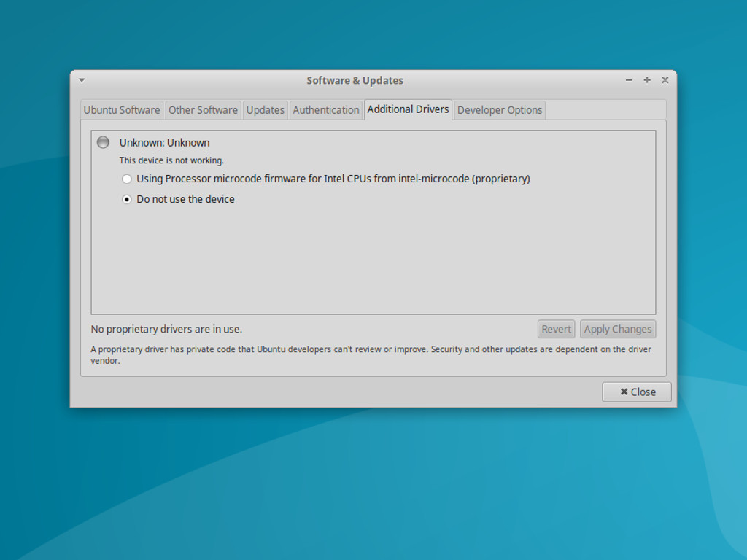This screenshot has height=560, width=747.
Task: Click the 'Software & Updates' window title
Action: click(355, 80)
